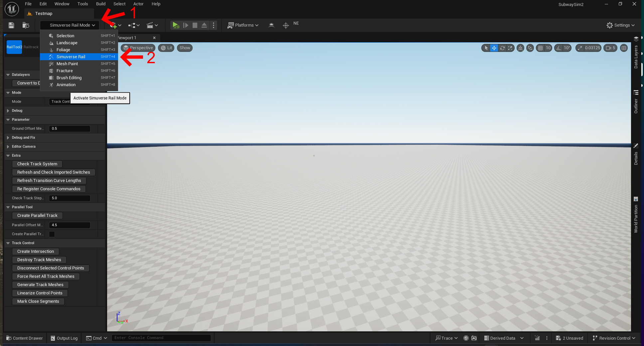
Task: Open the viewport layout options icon
Action: pyautogui.click(x=624, y=48)
